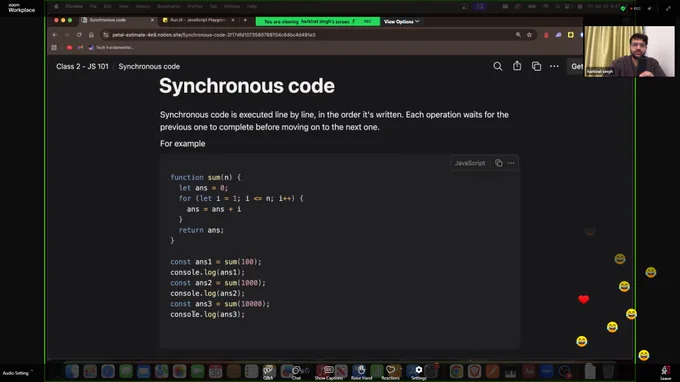Image resolution: width=680 pixels, height=382 pixels.
Task: Click the JavaScript language label
Action: tap(470, 163)
